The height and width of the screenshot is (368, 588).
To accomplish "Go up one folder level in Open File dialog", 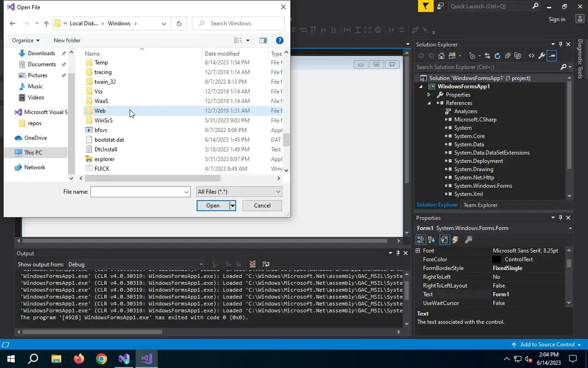I will pyautogui.click(x=46, y=23).
